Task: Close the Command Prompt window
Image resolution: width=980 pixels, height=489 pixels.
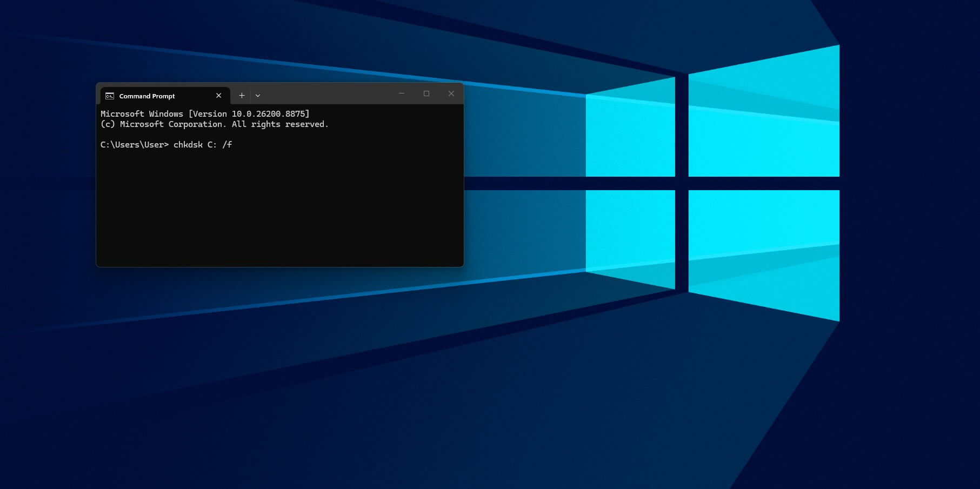Action: pyautogui.click(x=451, y=93)
